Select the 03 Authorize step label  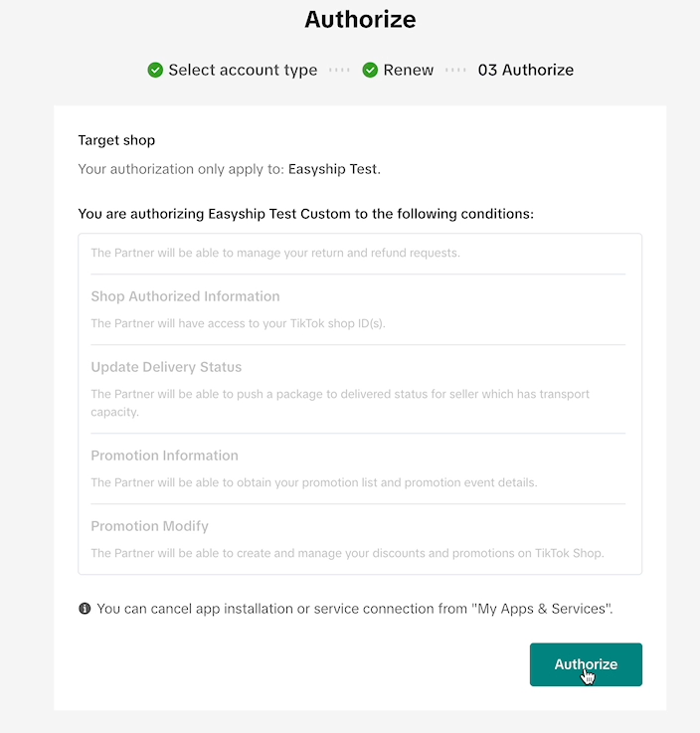[526, 71]
